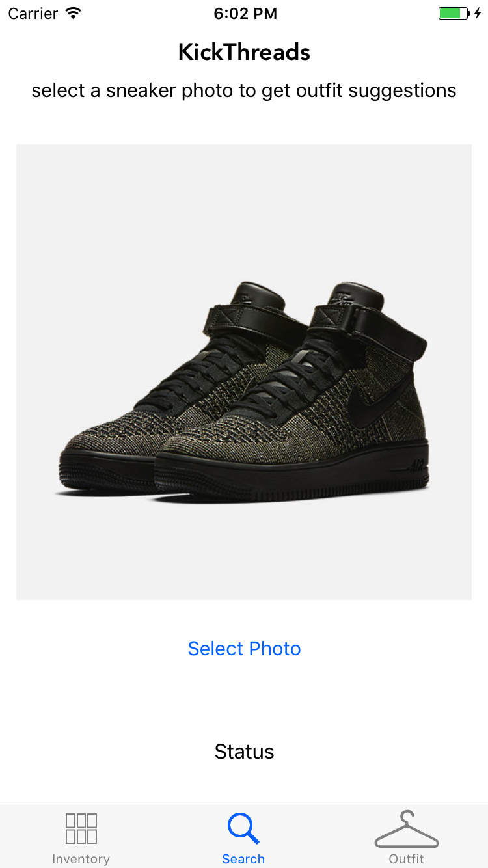Tap the 6:02 PM clock
Viewport: 488px width, 868px height.
click(245, 14)
